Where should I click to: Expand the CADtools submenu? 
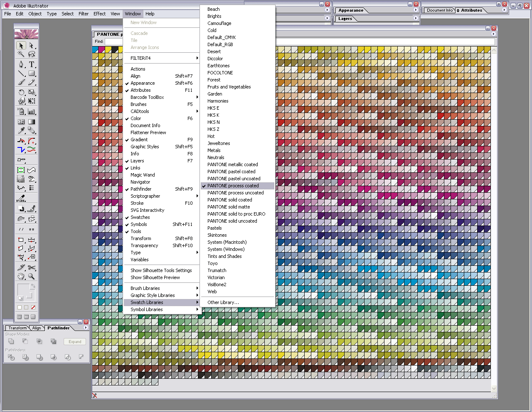point(162,111)
